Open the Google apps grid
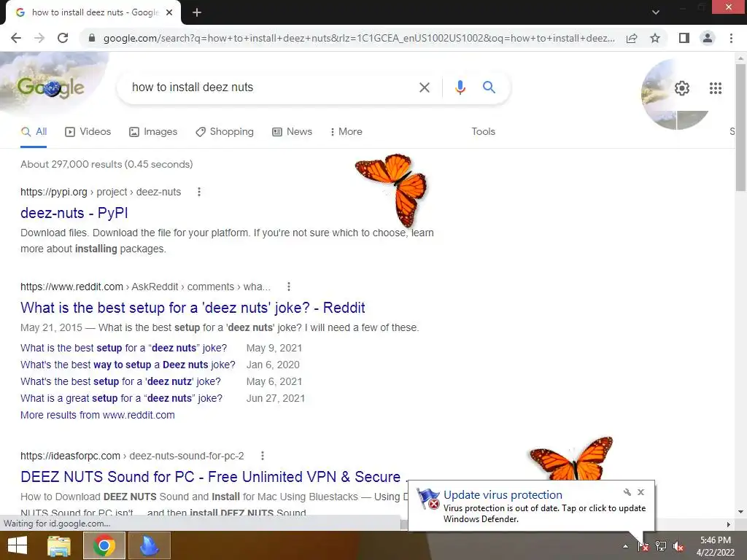747x560 pixels. point(716,88)
